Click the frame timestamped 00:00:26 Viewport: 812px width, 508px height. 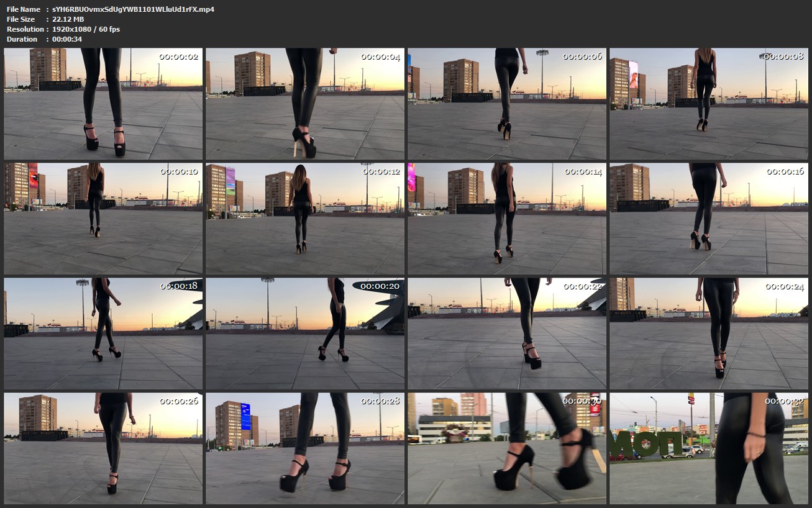click(x=103, y=448)
